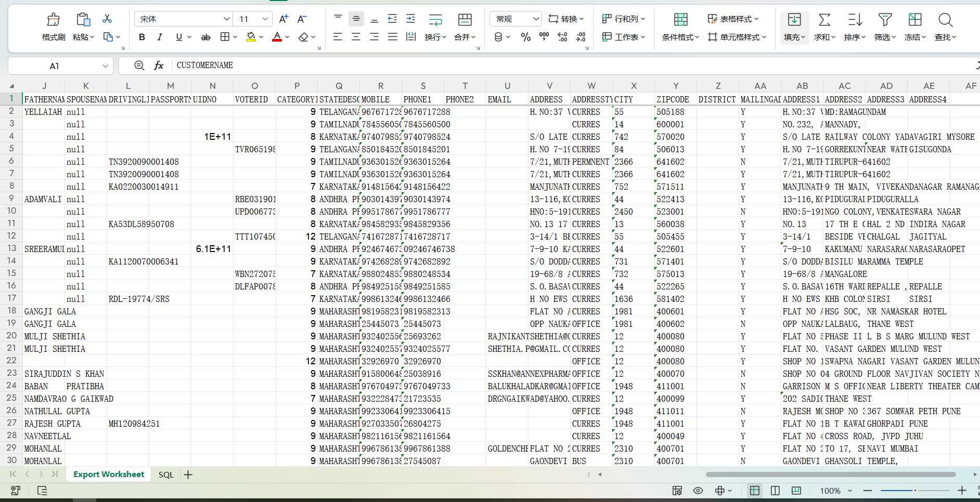Center text horizontally
This screenshot has width=980, height=502.
pos(356,37)
